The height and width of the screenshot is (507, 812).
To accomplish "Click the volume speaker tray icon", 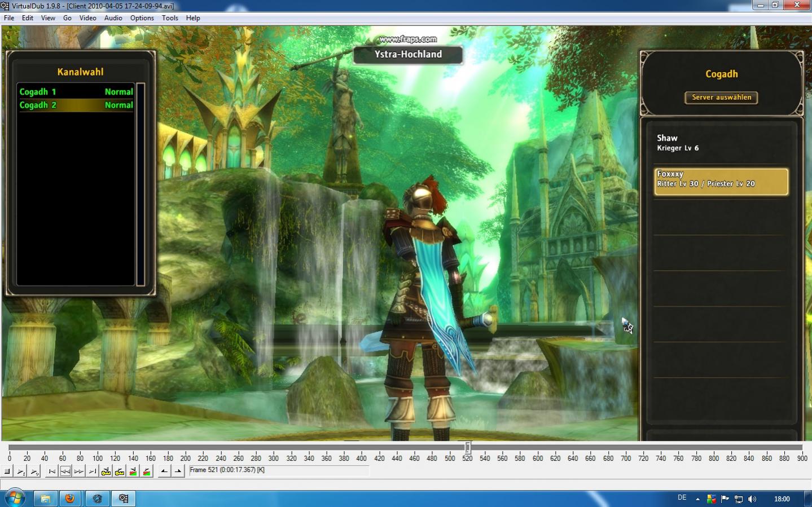I will 752,499.
